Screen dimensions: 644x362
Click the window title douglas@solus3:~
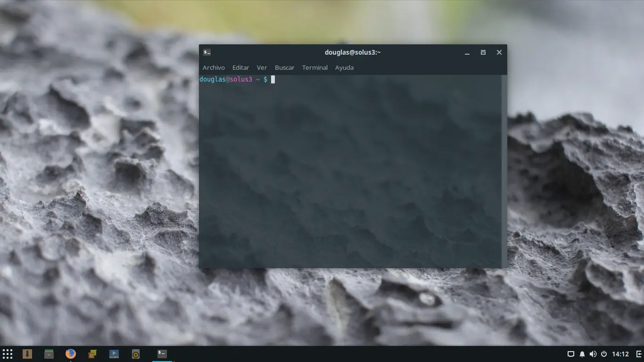pos(353,52)
